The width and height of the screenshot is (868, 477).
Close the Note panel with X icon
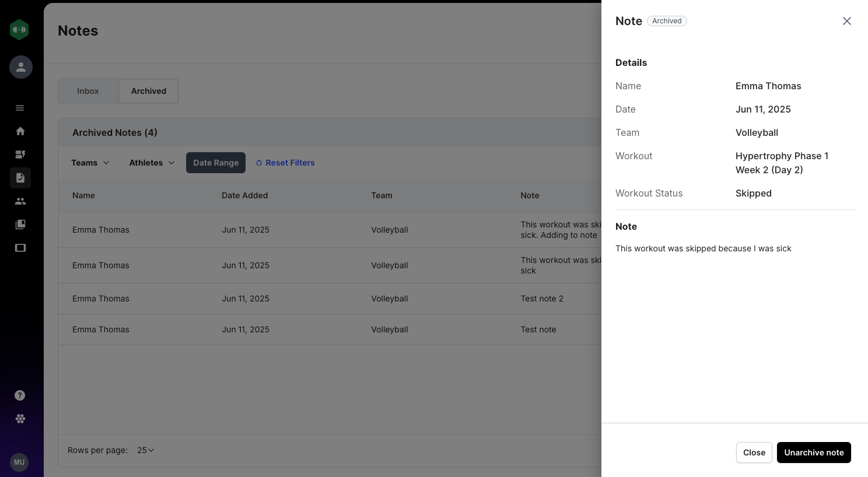click(x=847, y=21)
